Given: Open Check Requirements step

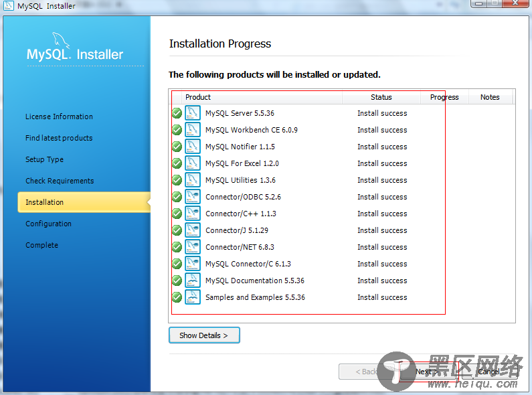Looking at the screenshot, I should [x=60, y=181].
